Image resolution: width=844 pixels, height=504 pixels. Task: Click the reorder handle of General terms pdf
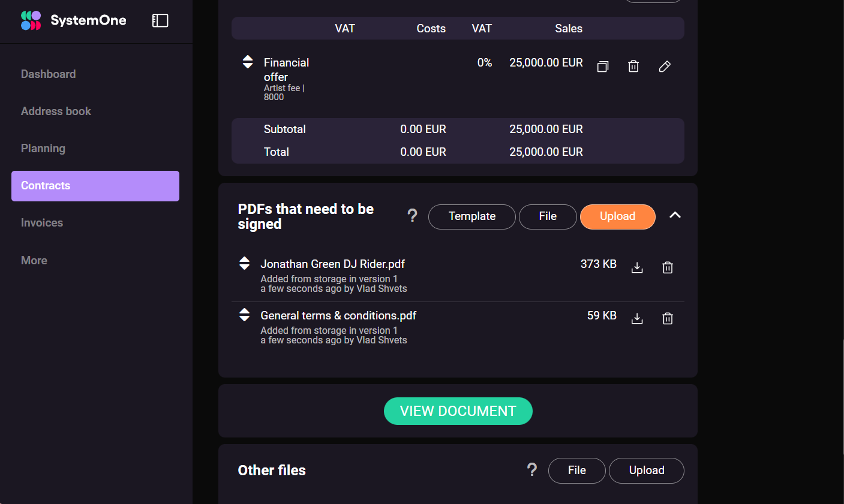click(244, 315)
